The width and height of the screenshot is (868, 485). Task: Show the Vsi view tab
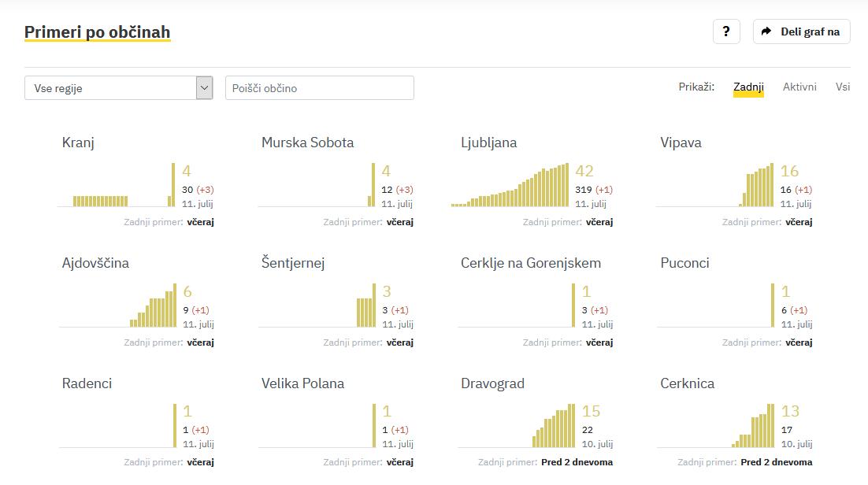[x=843, y=87]
